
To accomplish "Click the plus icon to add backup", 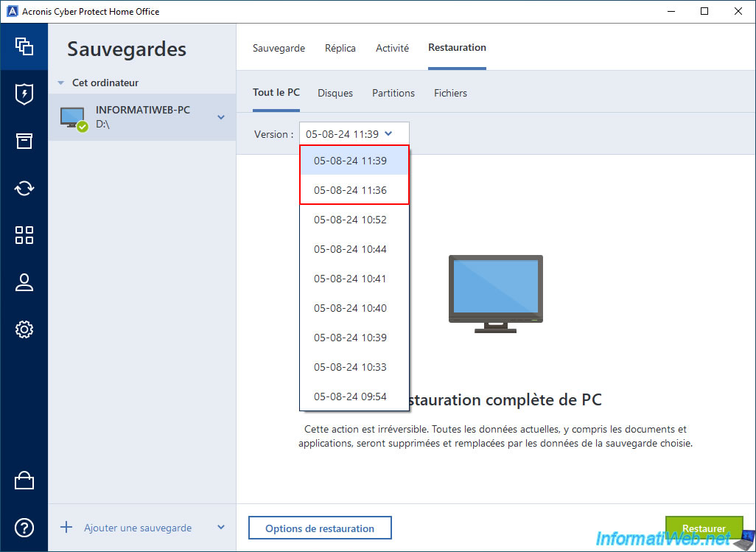I will pyautogui.click(x=66, y=528).
